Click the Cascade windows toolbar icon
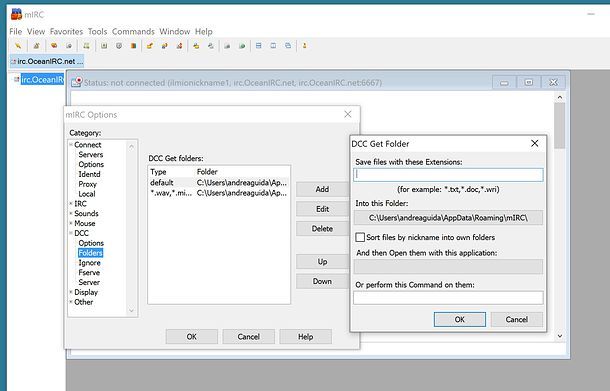This screenshot has width=610, height=391. click(x=288, y=46)
